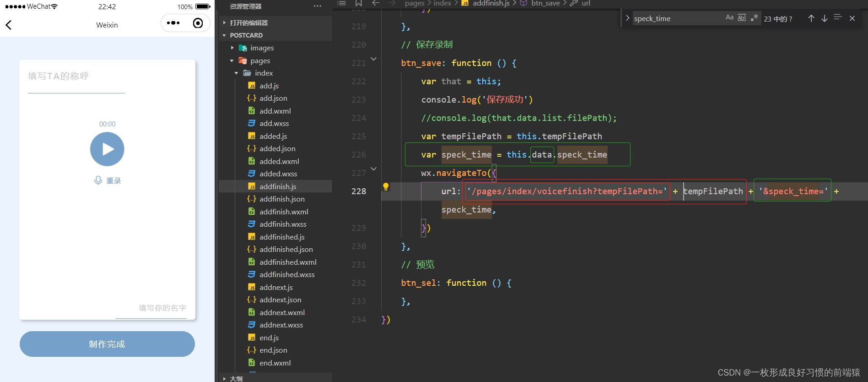Open end.wxml file

[275, 363]
